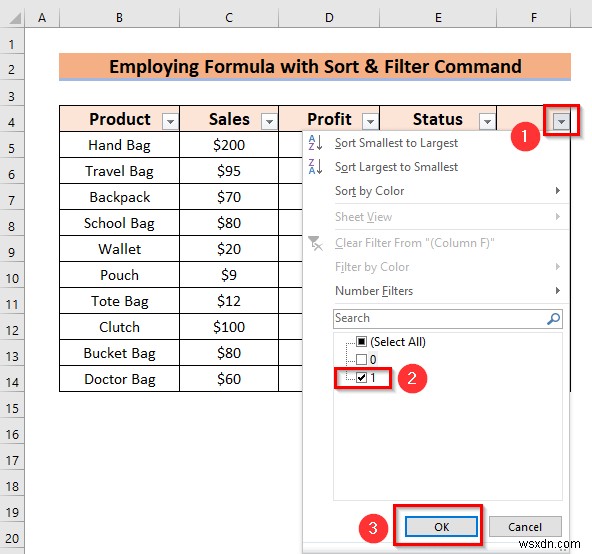Check the 0 value checkbox
592x554 pixels.
click(x=361, y=359)
